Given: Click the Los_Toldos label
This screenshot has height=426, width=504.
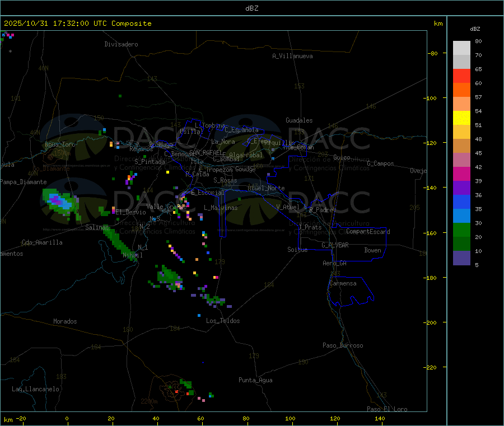Looking at the screenshot, I should tap(223, 321).
